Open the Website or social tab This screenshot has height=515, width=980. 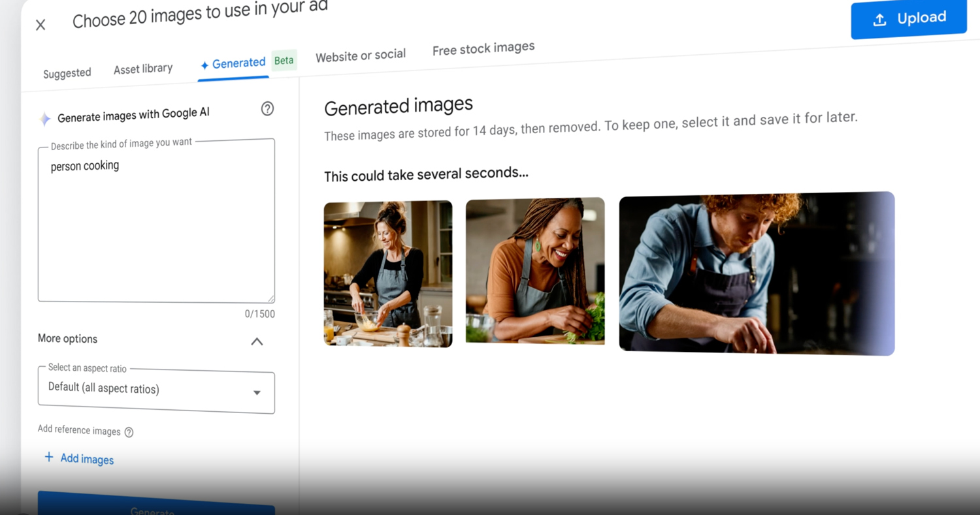[360, 55]
